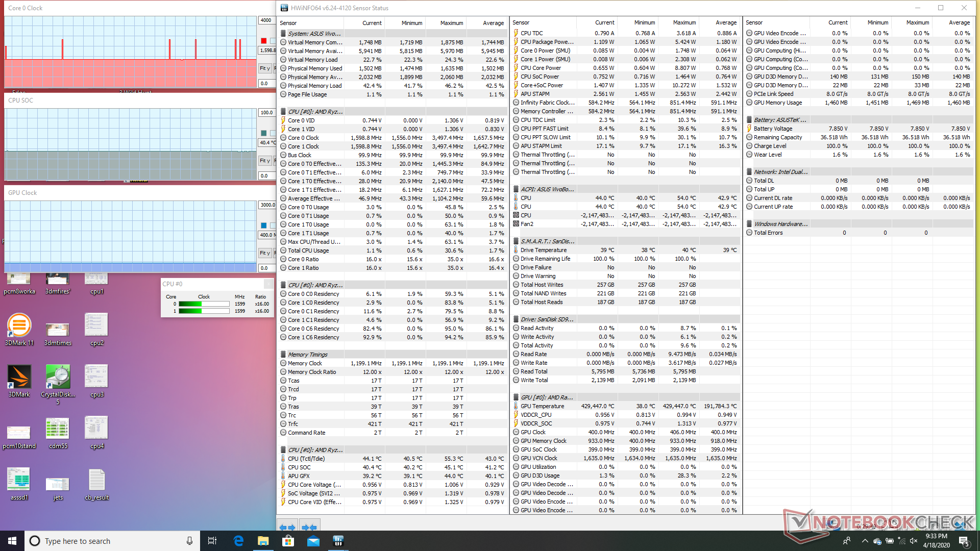Launch Microsoft Edge from the taskbar
The image size is (980, 551).
238,541
